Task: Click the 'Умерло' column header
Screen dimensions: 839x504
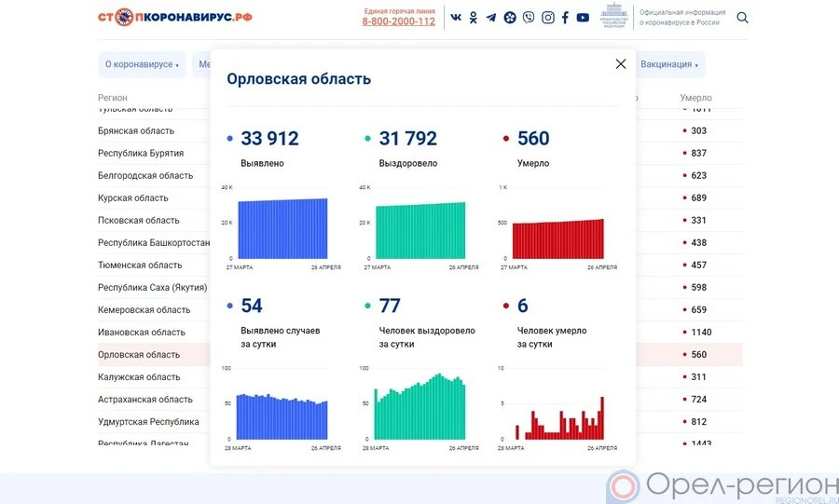Action: tap(695, 98)
